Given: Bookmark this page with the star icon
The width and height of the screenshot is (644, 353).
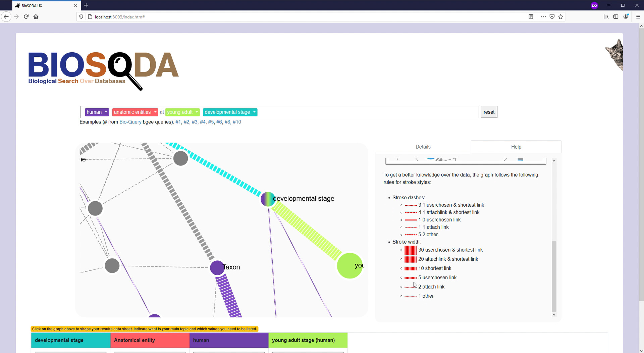Looking at the screenshot, I should pos(561,17).
